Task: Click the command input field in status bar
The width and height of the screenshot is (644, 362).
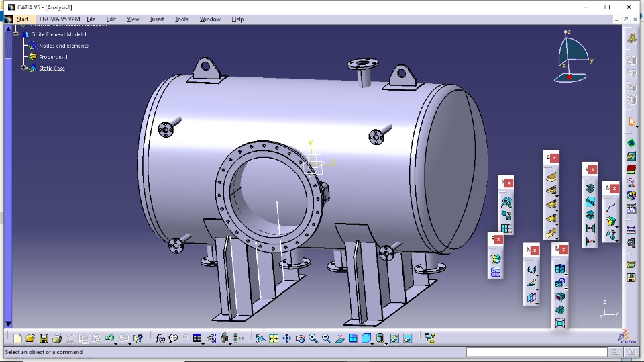Action: tap(537, 352)
